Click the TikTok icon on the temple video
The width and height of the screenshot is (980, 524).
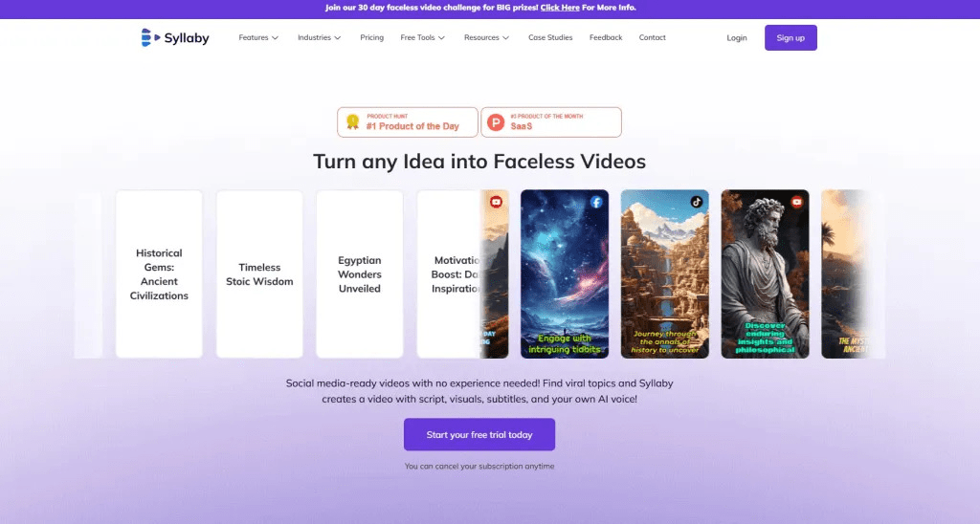697,202
